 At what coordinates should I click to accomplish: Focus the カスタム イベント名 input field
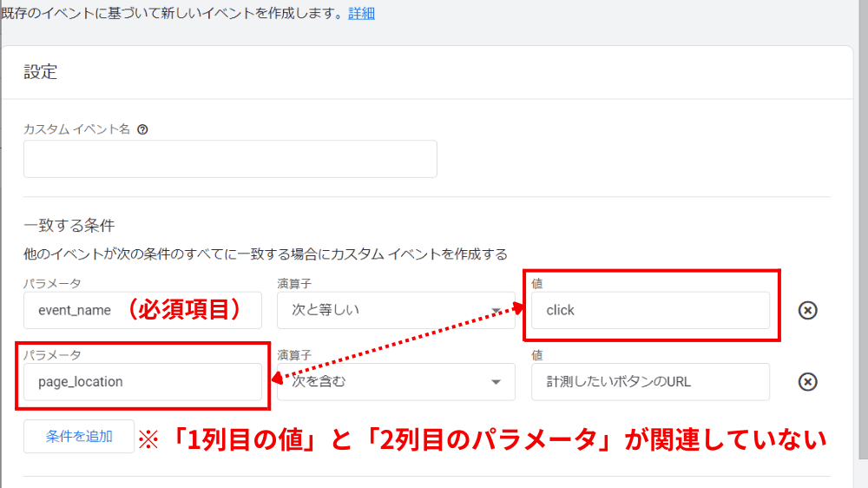[230, 159]
